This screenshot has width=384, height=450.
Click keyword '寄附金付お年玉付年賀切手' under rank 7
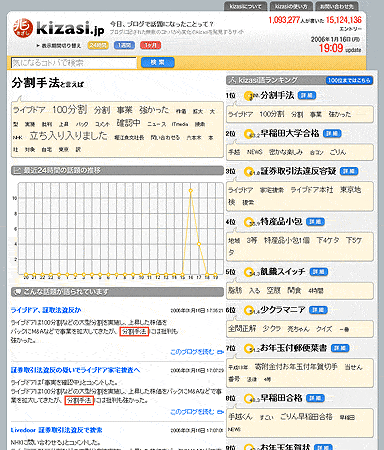[x=296, y=367]
